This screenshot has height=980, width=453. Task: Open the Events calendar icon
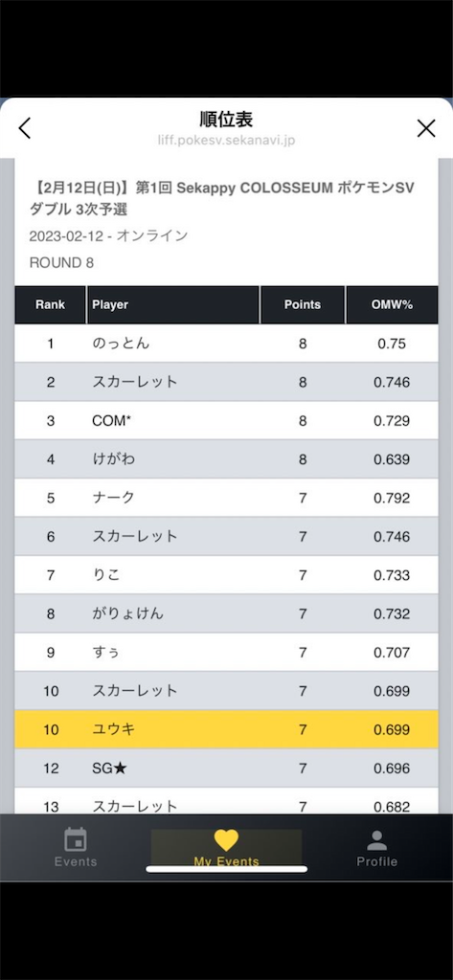click(x=76, y=838)
